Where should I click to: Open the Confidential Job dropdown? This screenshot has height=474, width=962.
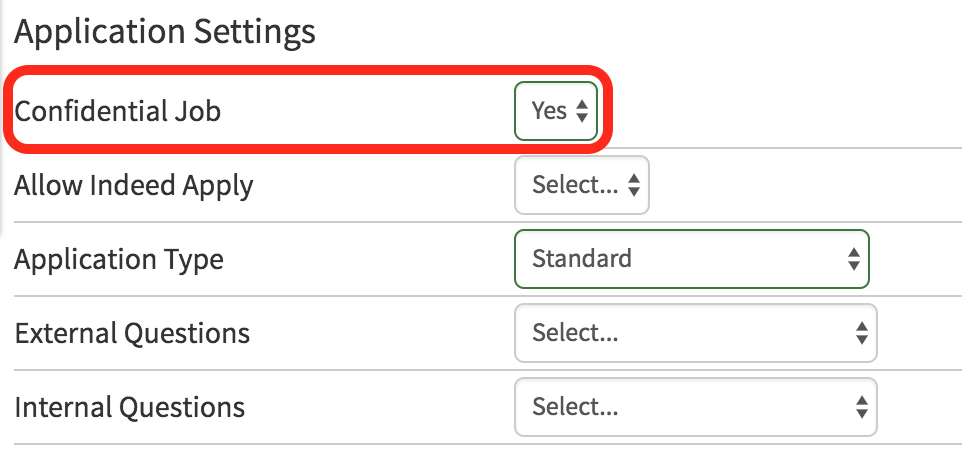pyautogui.click(x=556, y=111)
